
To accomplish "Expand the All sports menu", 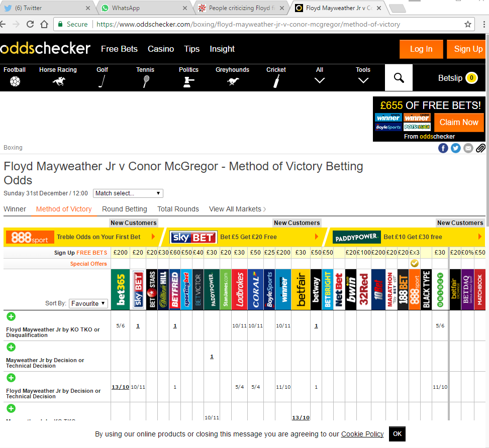I will click(x=319, y=75).
